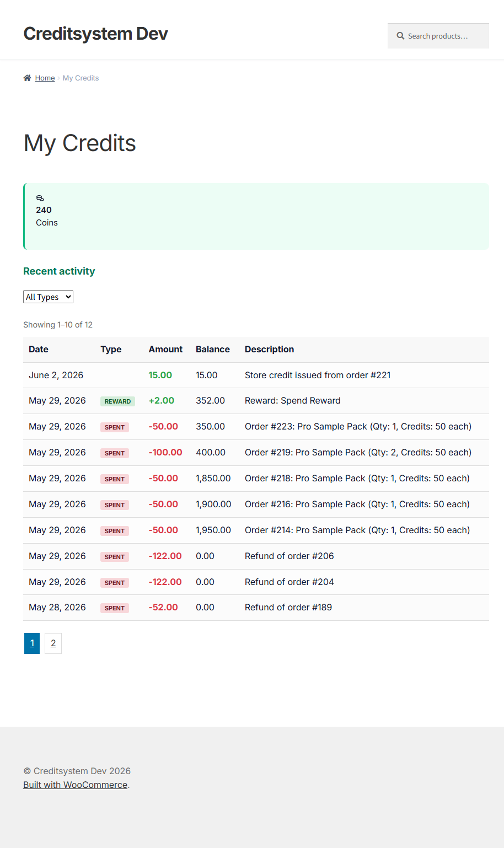Click the 240 coins balance number

pos(44,210)
